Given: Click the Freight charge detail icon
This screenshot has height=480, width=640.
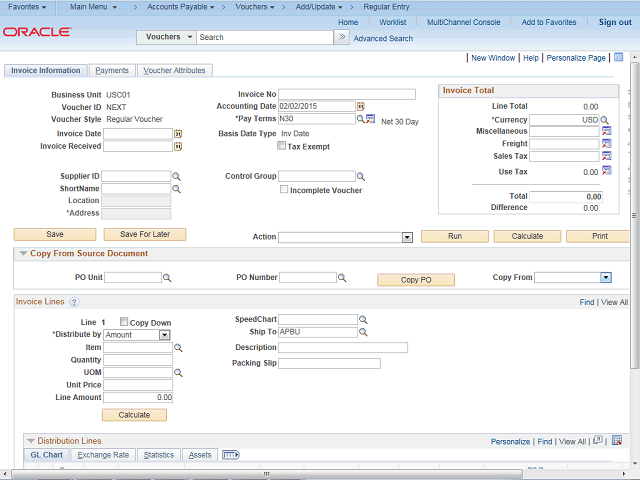Looking at the screenshot, I should (606, 144).
